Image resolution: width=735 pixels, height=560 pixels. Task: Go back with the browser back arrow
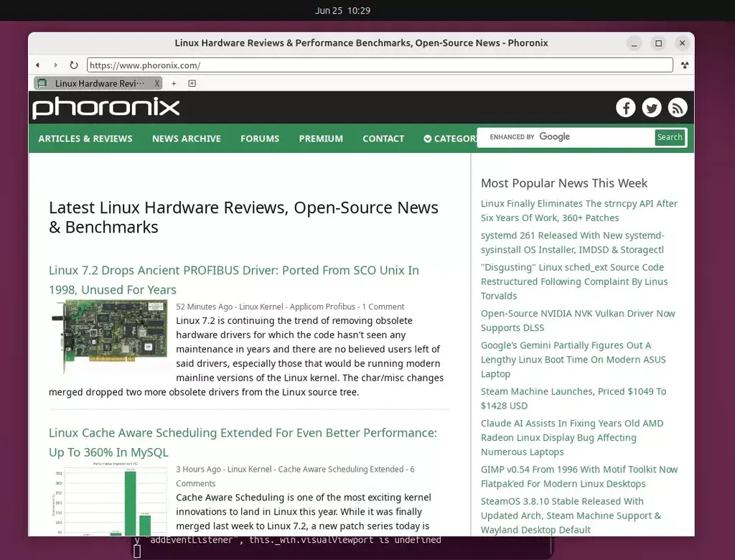tap(38, 65)
